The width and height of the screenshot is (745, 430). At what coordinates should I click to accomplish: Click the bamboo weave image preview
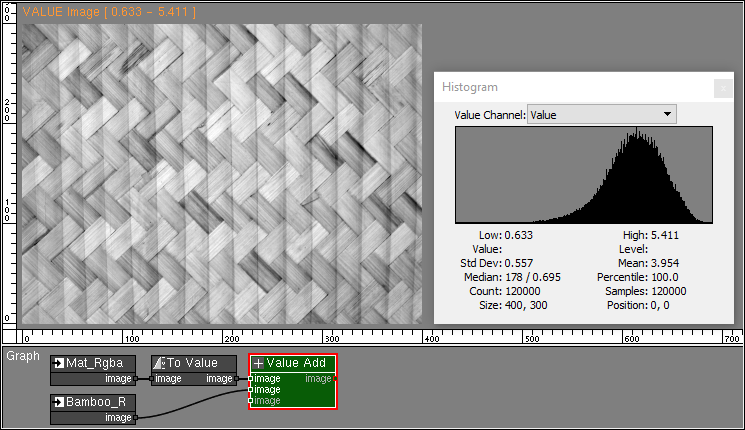pyautogui.click(x=221, y=175)
